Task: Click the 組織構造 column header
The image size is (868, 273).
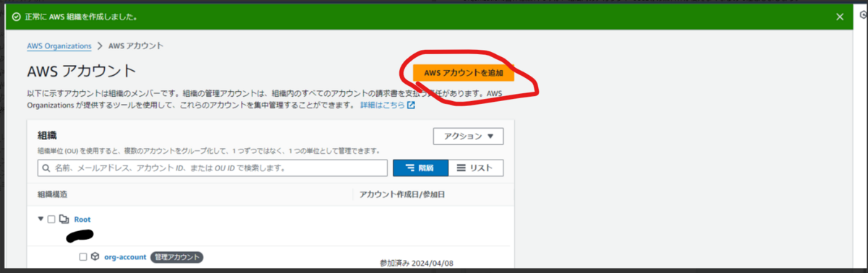Action: (53, 194)
